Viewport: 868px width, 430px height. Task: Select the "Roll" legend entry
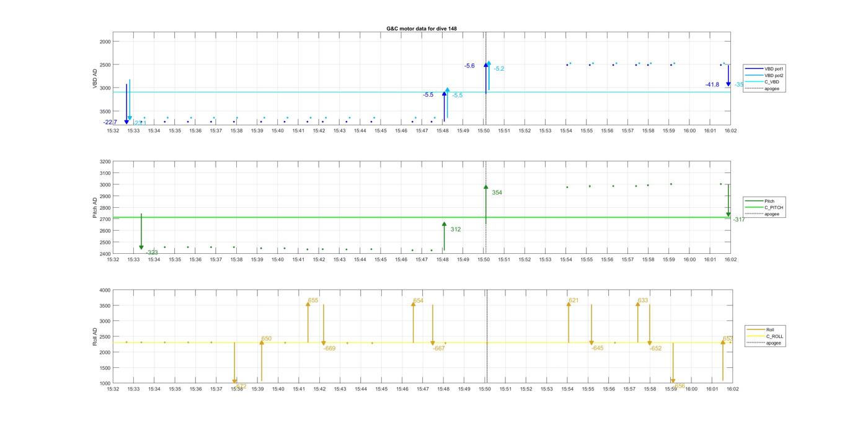[765, 329]
